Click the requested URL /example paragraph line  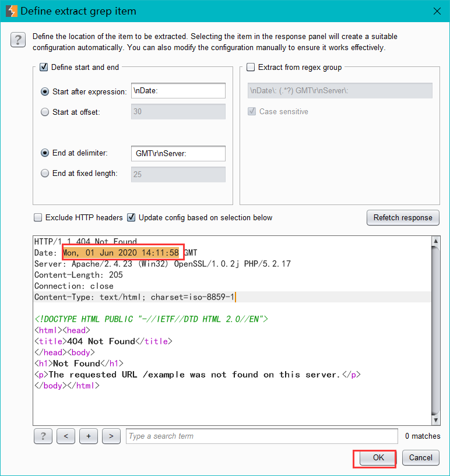point(198,375)
